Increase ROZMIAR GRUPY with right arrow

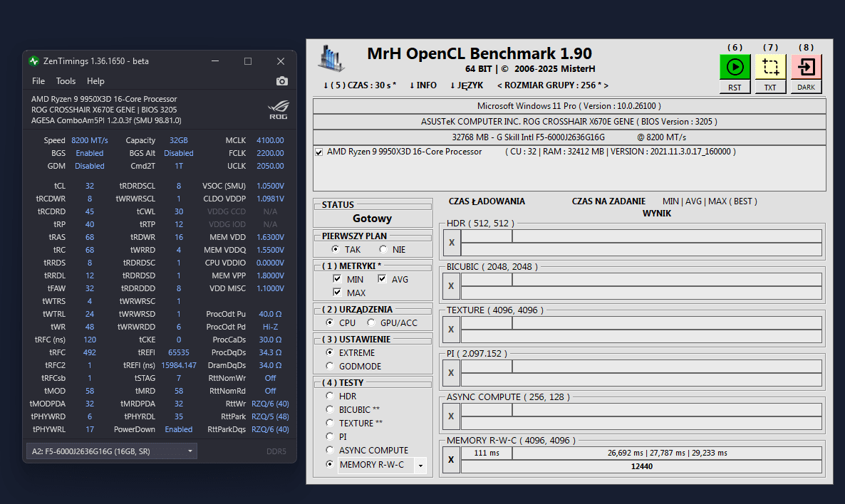click(x=606, y=85)
